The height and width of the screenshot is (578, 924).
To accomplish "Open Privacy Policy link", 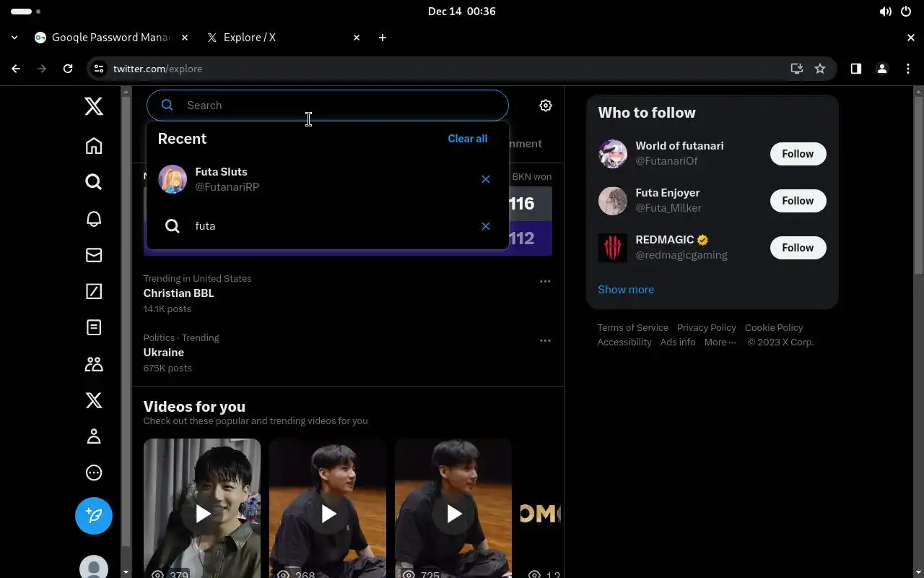I will coord(707,328).
